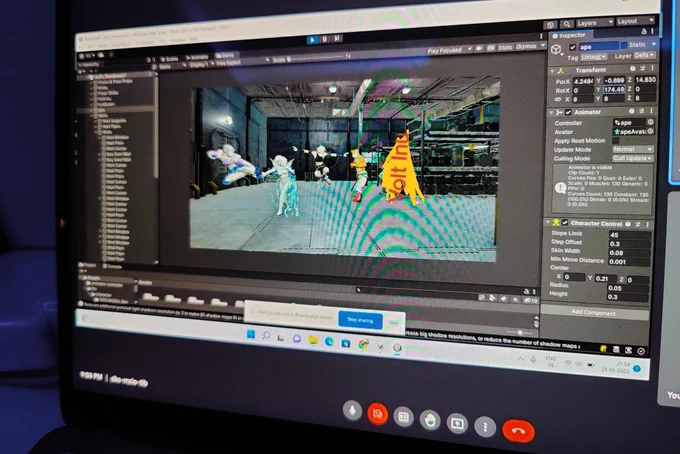Adjust the Game view Scale slider

tap(317, 57)
